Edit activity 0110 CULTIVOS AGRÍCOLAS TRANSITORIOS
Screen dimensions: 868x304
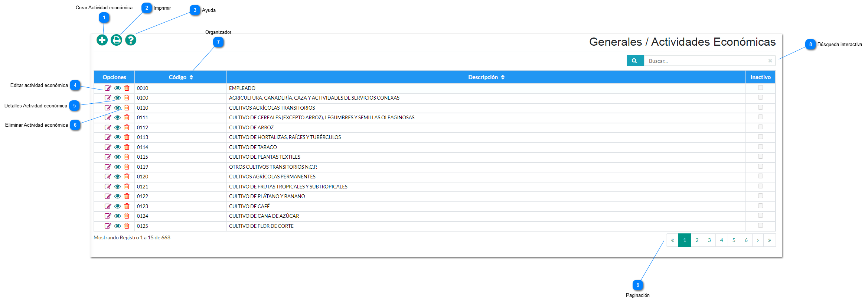click(108, 108)
